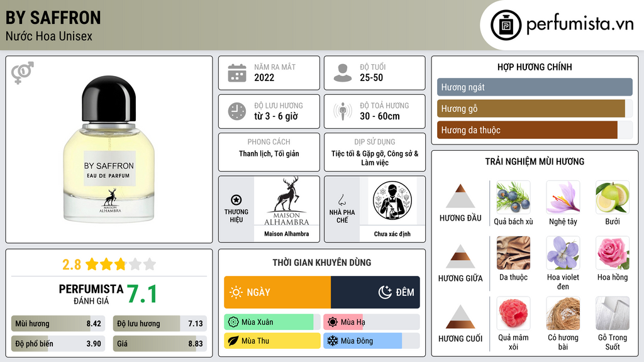Click the 25-50 age range value
Screen dimensions: 644x362
(x=371, y=77)
